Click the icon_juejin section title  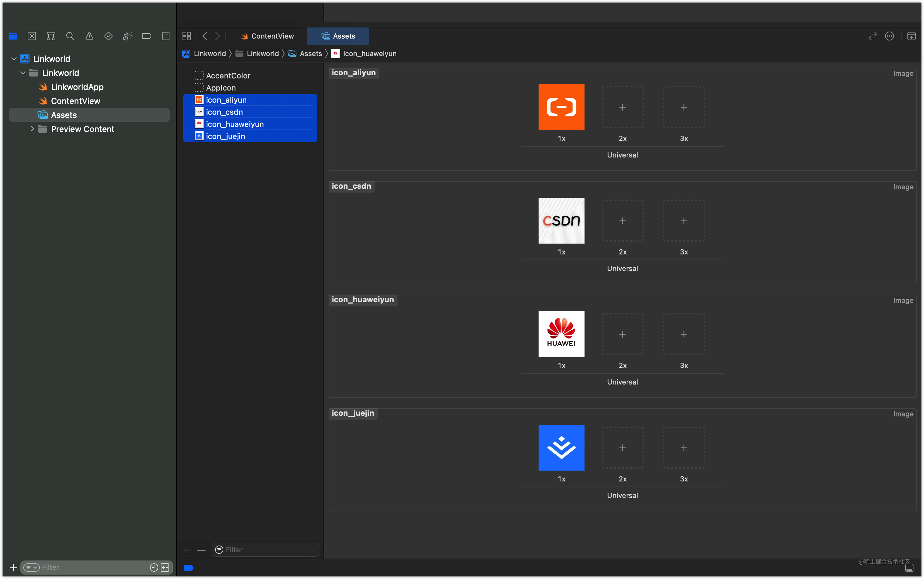click(353, 413)
